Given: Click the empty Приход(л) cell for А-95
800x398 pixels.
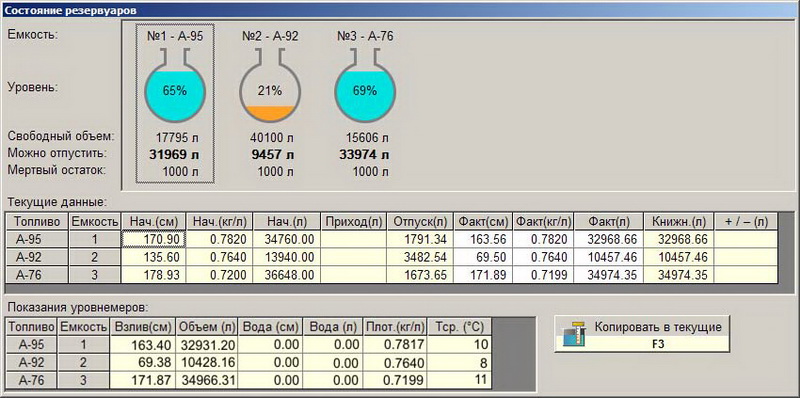Looking at the screenshot, I should 354,239.
